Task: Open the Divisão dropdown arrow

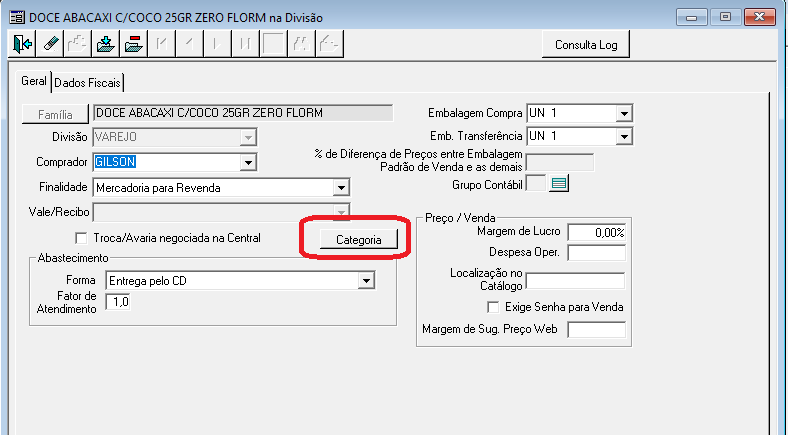Action: [247, 137]
